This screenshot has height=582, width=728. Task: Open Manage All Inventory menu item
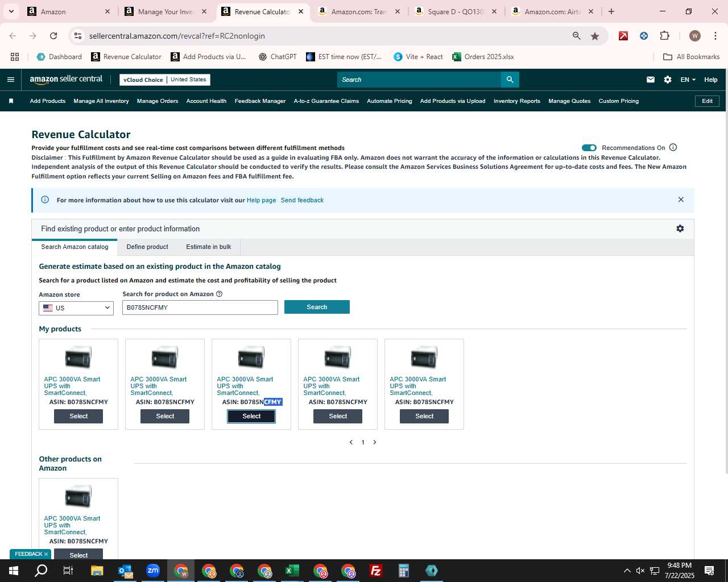(101, 101)
